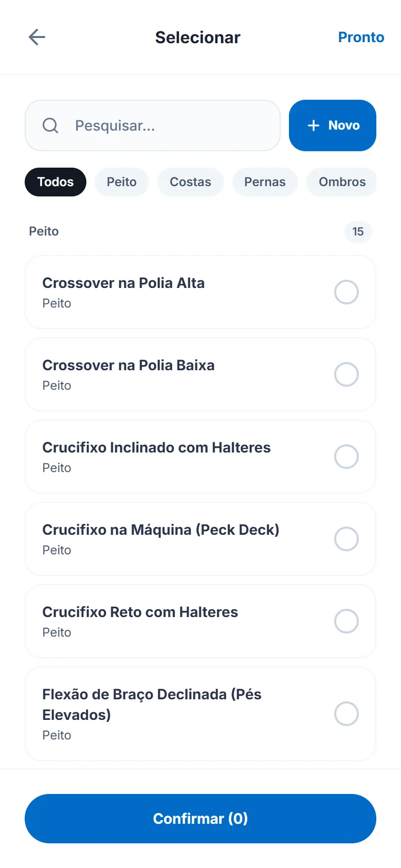The image size is (401, 868).
Task: Focus the Pesquisar search field
Action: pyautogui.click(x=153, y=125)
